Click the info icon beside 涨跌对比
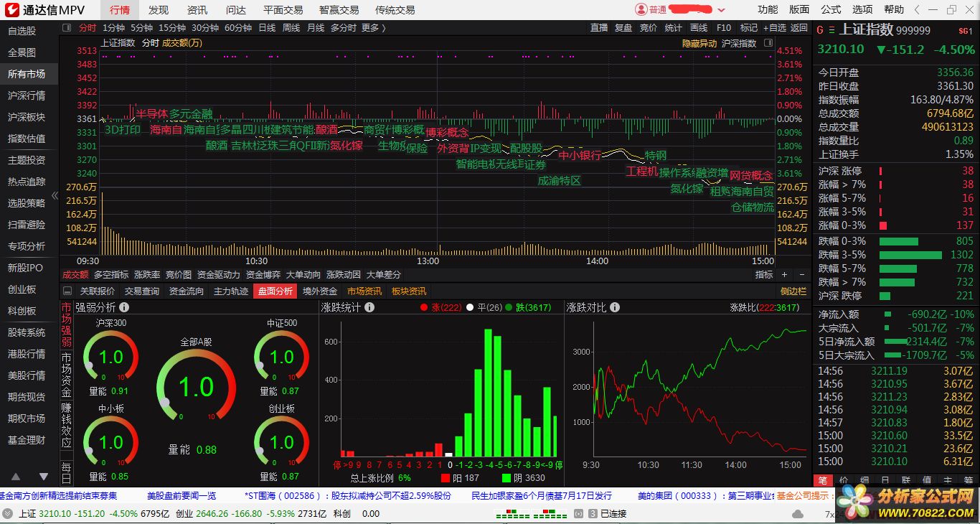980x524 pixels. point(615,307)
